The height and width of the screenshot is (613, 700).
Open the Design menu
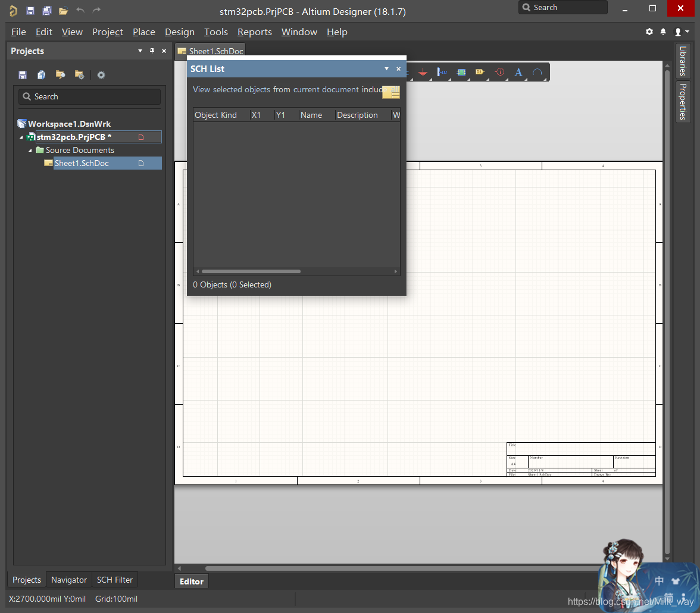click(180, 32)
